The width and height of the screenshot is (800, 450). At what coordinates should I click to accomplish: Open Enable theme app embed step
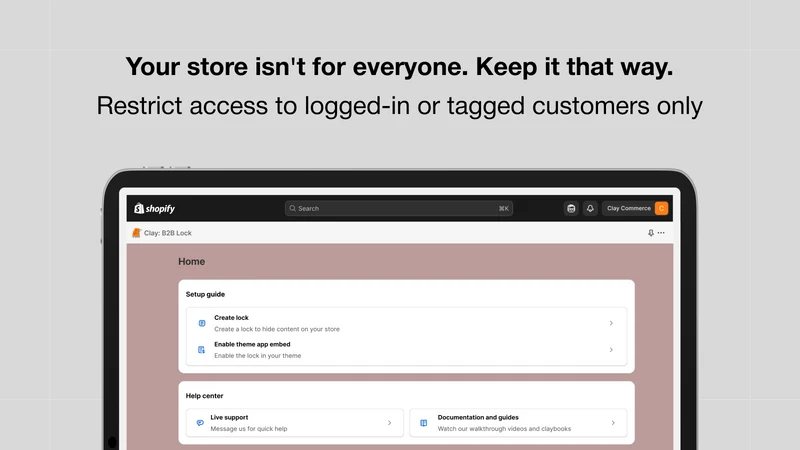407,350
